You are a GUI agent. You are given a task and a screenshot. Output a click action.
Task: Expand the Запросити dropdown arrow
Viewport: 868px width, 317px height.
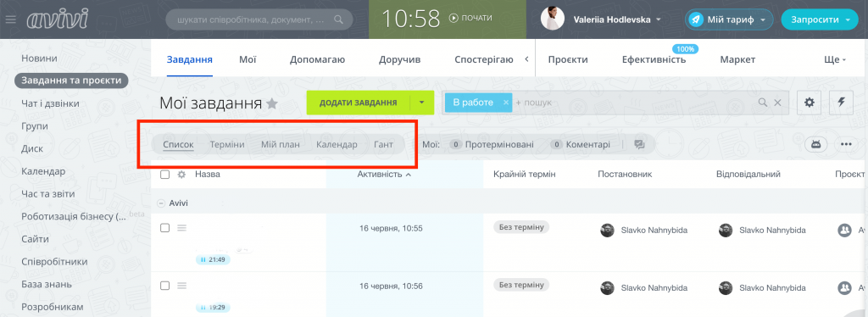point(848,19)
